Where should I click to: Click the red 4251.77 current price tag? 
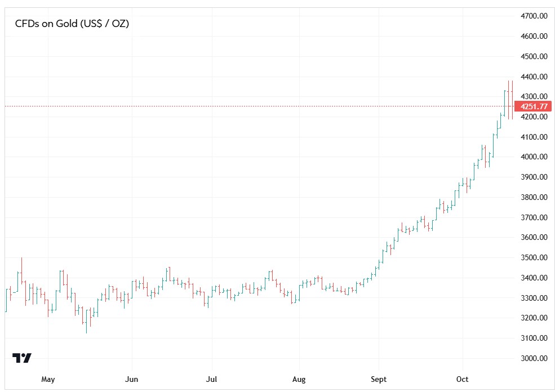(x=532, y=106)
